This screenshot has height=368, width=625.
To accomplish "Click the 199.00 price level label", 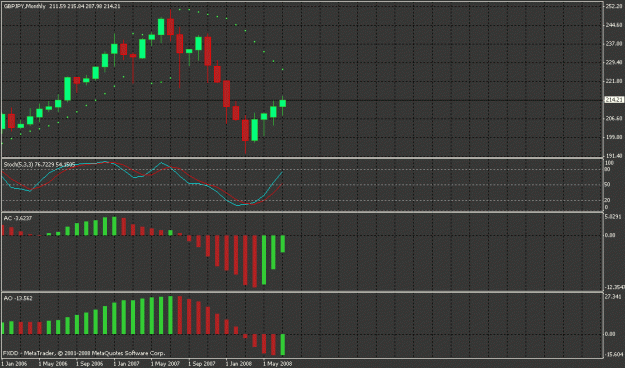I will 614,137.
